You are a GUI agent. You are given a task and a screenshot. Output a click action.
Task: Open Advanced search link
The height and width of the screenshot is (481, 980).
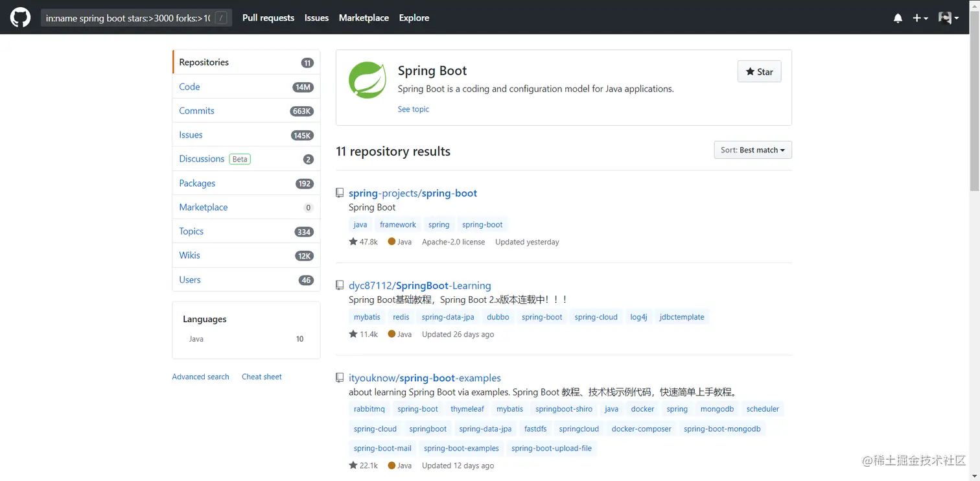pos(200,377)
